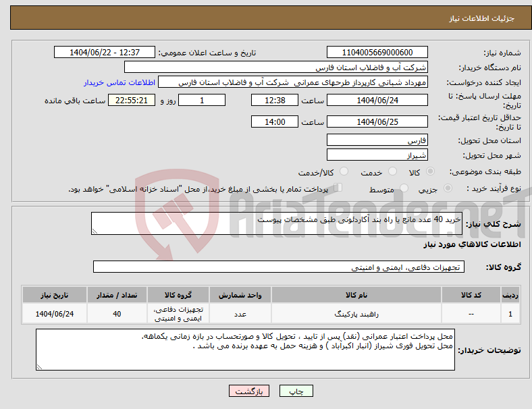
Task: Click the اطلاعات کالاهای مورد نیاز heading
Action: pos(472,244)
